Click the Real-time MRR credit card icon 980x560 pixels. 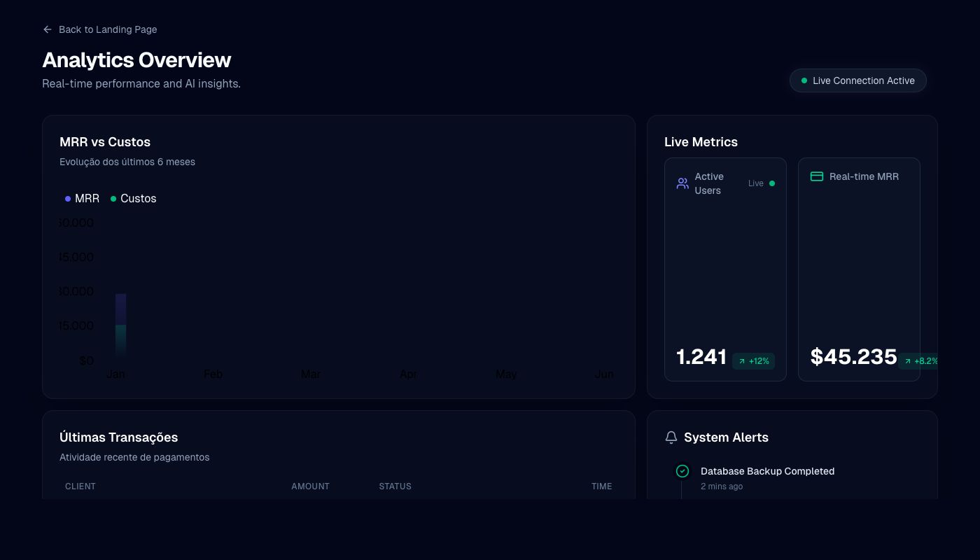pyautogui.click(x=817, y=176)
